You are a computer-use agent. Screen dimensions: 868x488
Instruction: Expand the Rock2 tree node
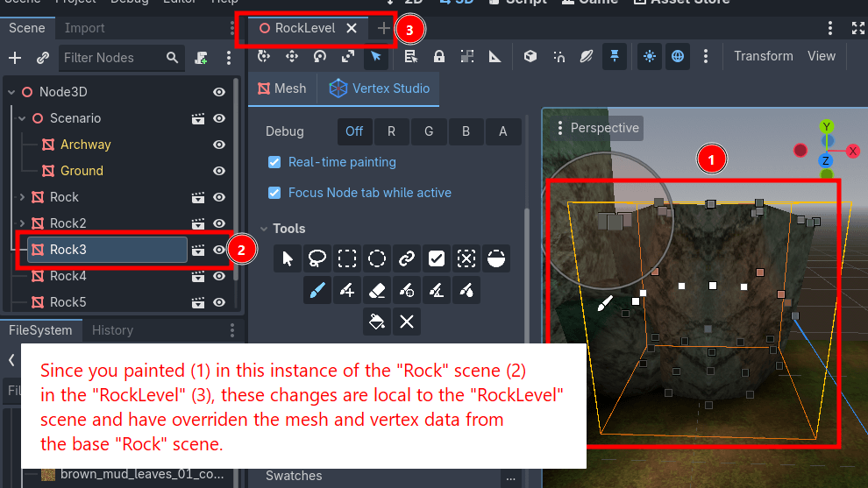(x=22, y=223)
